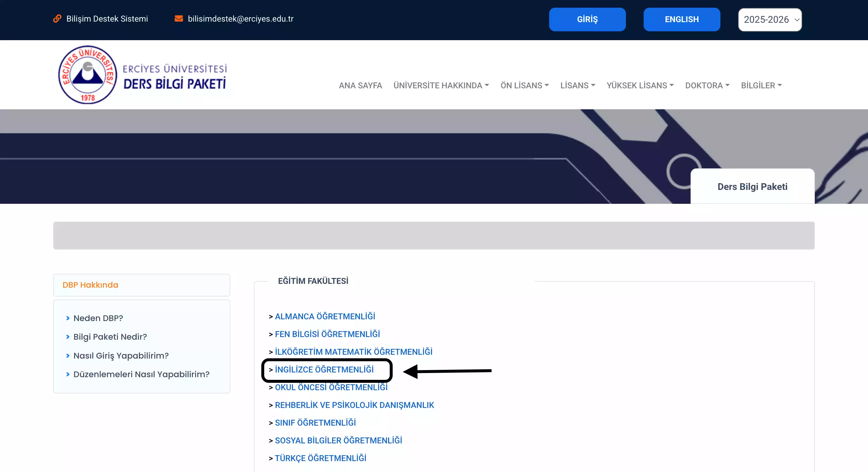Click the chevron icon beside Neden DBP?
This screenshot has height=472, width=868.
click(x=68, y=318)
